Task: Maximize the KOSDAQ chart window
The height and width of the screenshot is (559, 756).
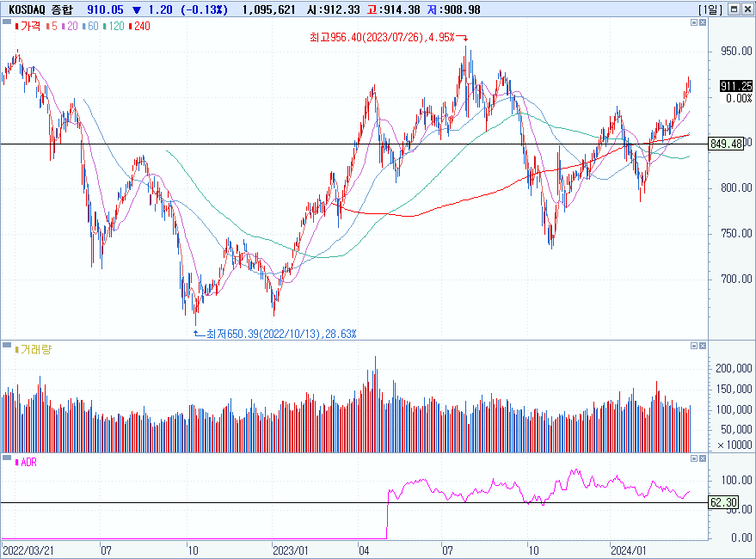Action: point(734,9)
